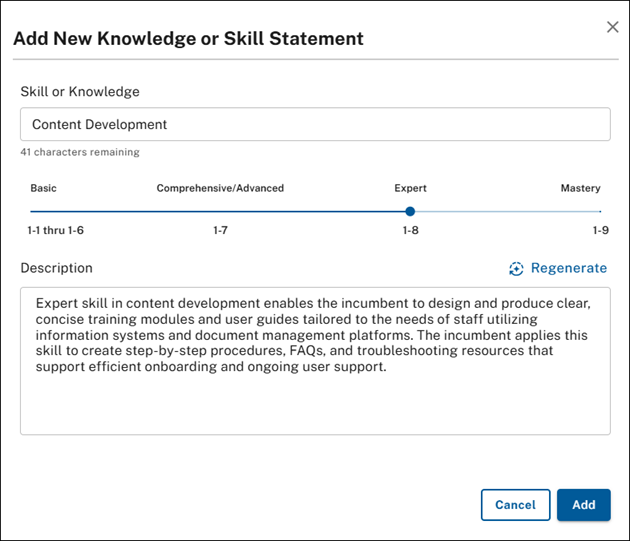Close the Add New Knowledge dialog with X
630x541 pixels.
point(612,27)
